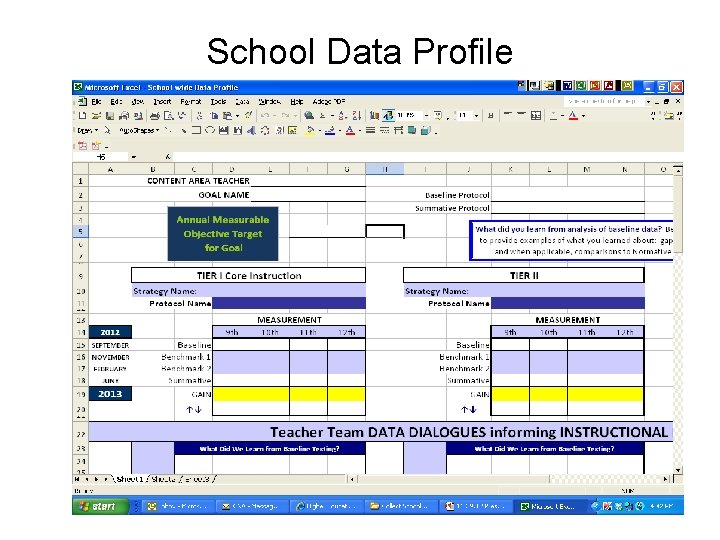Viewport: 720px width, 540px height.
Task: Expand the Name Box dropdown arrow
Action: [x=134, y=157]
